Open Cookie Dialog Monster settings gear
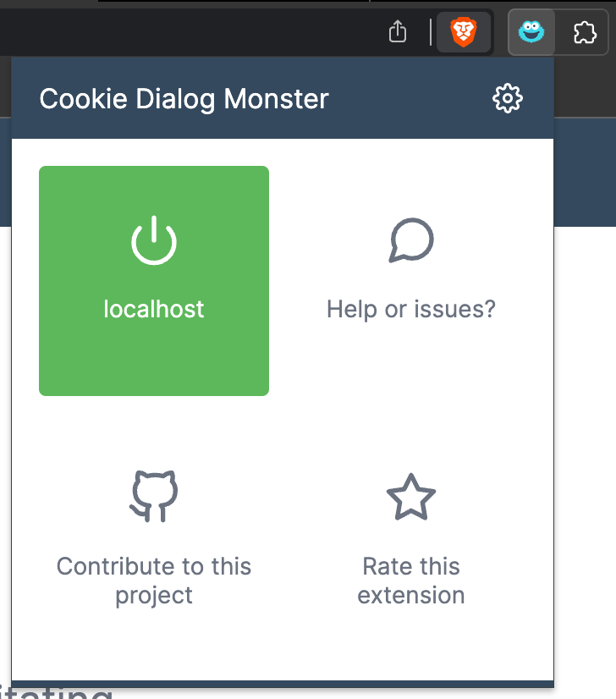This screenshot has width=616, height=699. coord(507,98)
